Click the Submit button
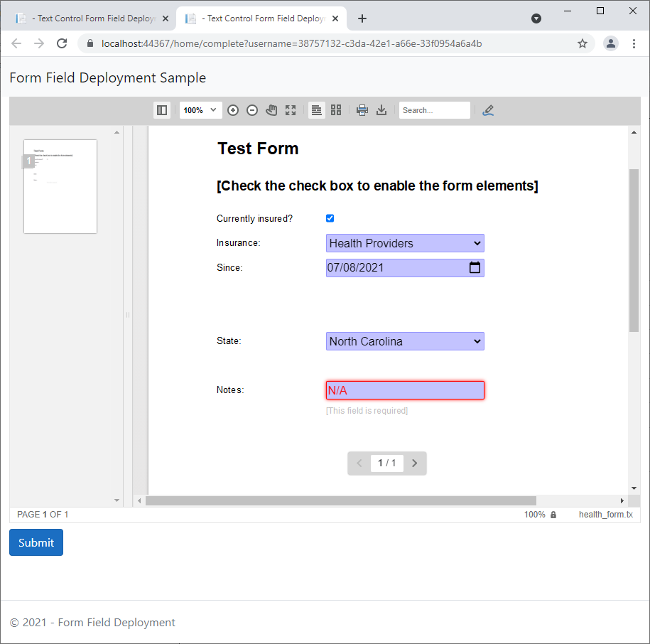The width and height of the screenshot is (650, 644). click(x=36, y=542)
